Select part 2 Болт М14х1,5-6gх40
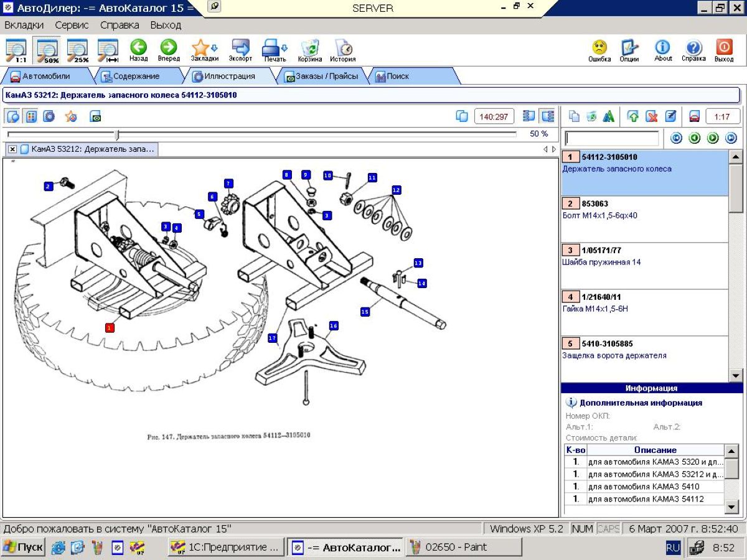This screenshot has height=560, width=747. pyautogui.click(x=644, y=219)
